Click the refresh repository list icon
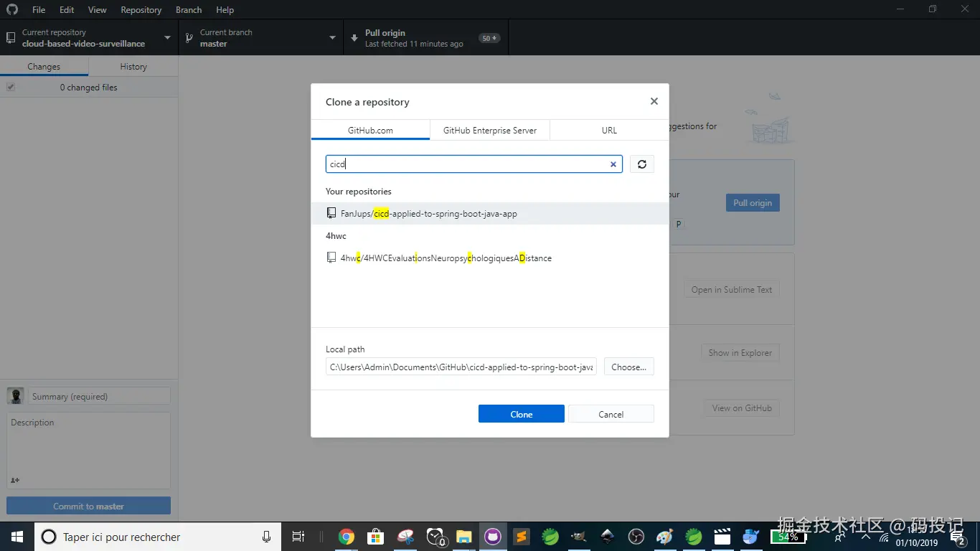The height and width of the screenshot is (551, 980). 642,164
